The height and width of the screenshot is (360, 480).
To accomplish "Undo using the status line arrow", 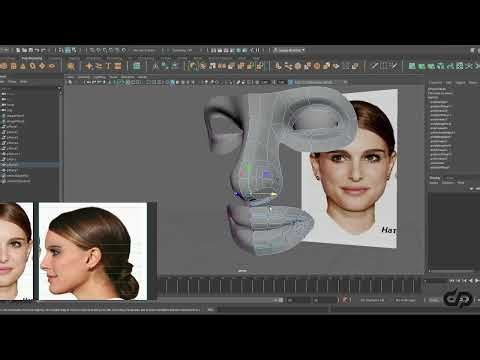I will (x=37, y=50).
